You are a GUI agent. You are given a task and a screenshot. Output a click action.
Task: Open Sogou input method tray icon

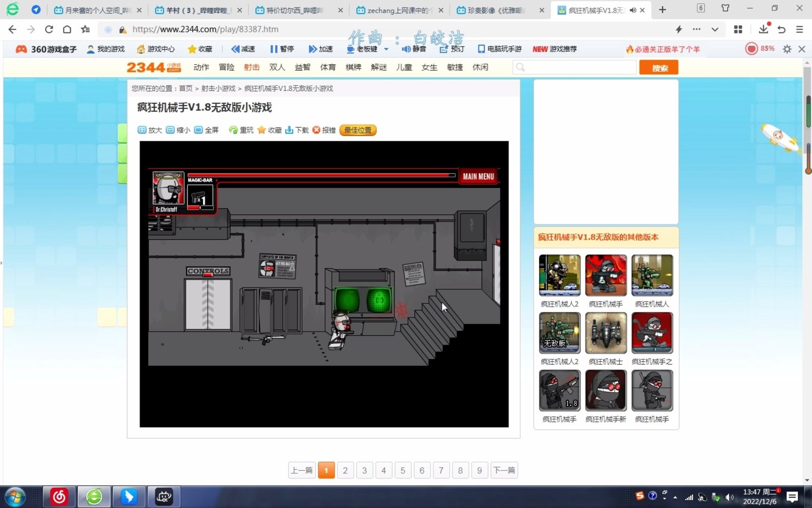[640, 496]
